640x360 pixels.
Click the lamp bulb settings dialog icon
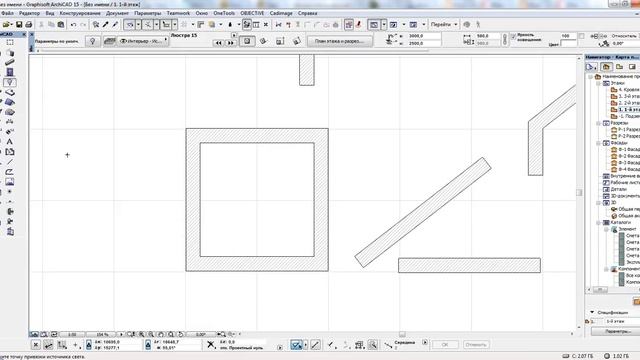point(93,41)
